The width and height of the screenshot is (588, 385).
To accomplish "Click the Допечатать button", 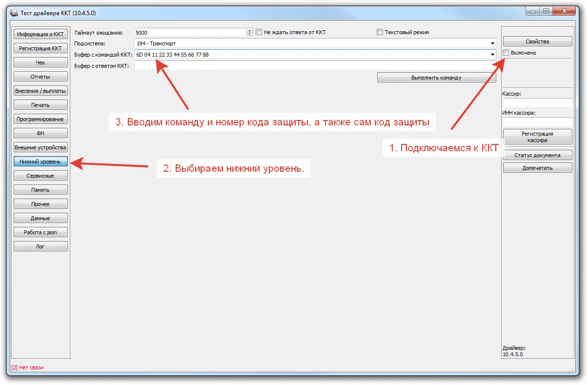I will coord(537,168).
